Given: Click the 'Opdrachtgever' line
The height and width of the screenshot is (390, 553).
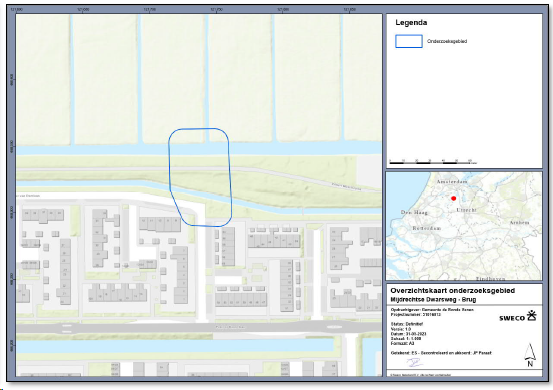Looking at the screenshot, I should (x=432, y=310).
